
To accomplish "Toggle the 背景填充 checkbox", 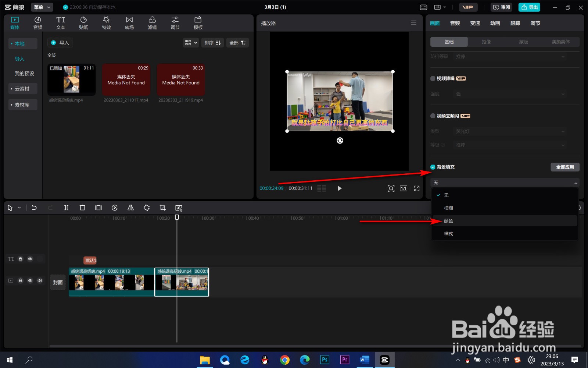I will click(433, 167).
